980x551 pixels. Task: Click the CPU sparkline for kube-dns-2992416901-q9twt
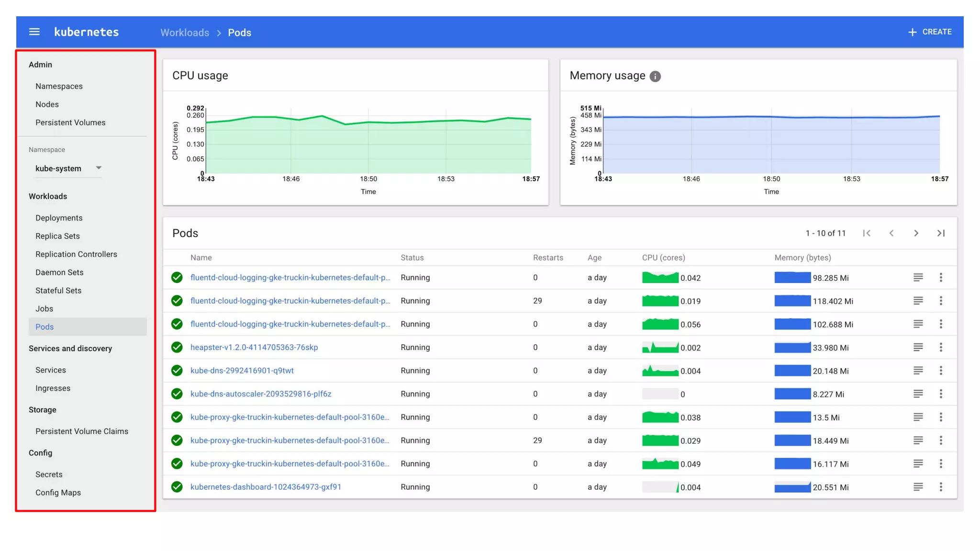pos(660,371)
